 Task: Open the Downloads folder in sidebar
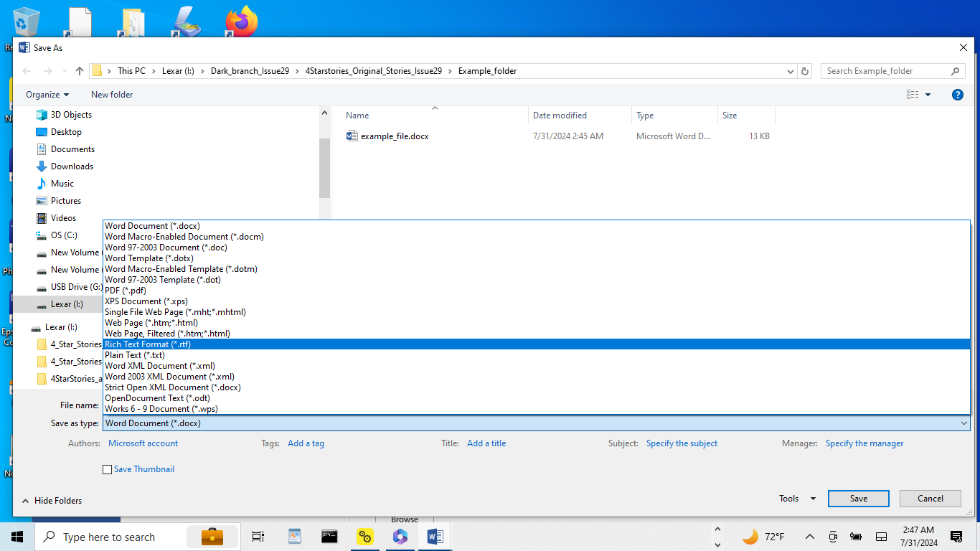[x=72, y=166]
